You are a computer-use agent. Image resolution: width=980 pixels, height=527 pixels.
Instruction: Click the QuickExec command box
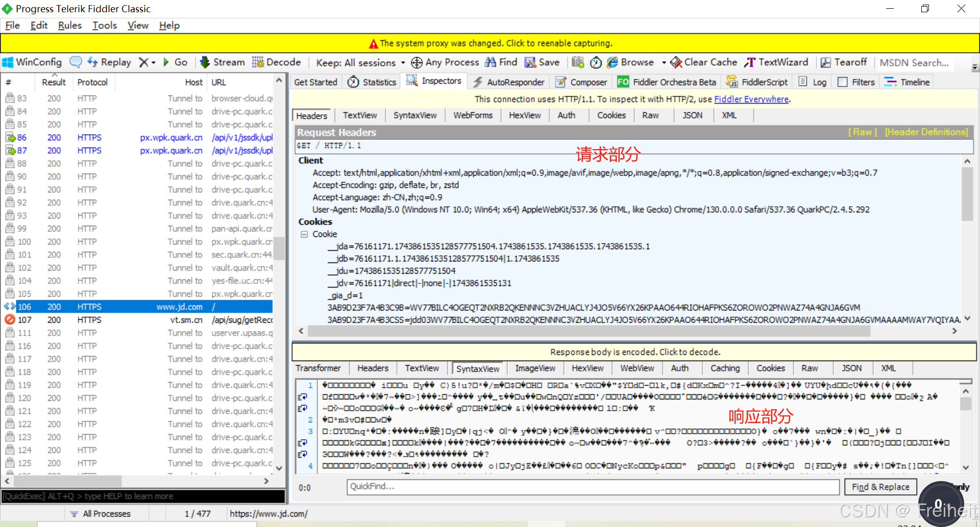[x=143, y=496]
